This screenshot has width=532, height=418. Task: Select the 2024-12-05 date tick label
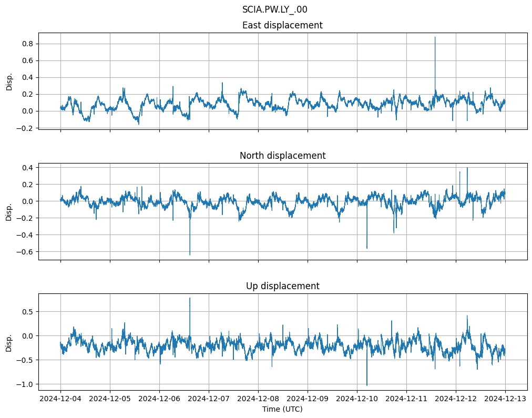coord(110,399)
